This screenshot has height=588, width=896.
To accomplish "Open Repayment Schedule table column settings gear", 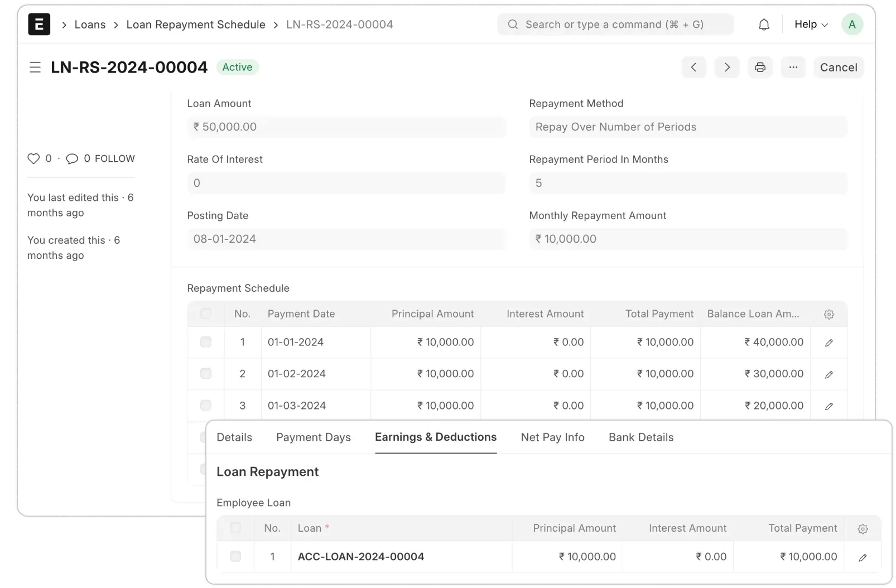I will [829, 314].
